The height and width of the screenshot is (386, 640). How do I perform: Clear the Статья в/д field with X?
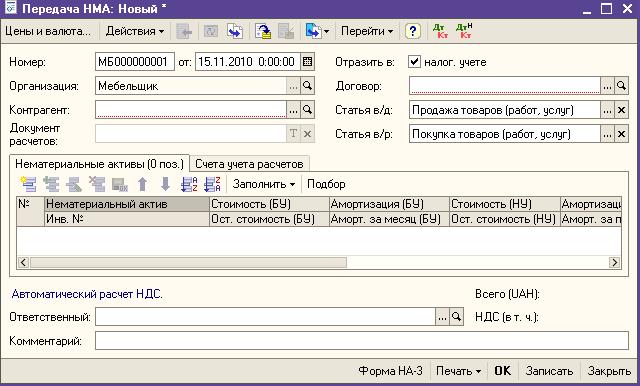tap(621, 110)
